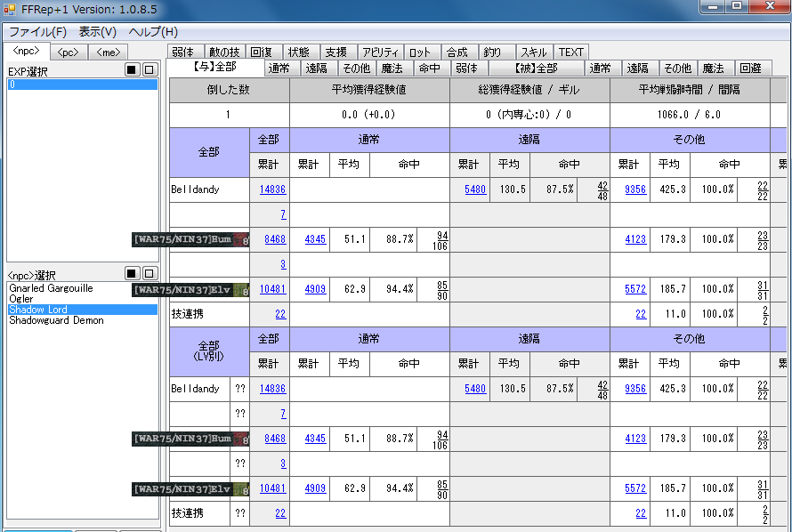Open the 技連携 total 22 link in top table
This screenshot has height=532, width=792.
coord(280,314)
